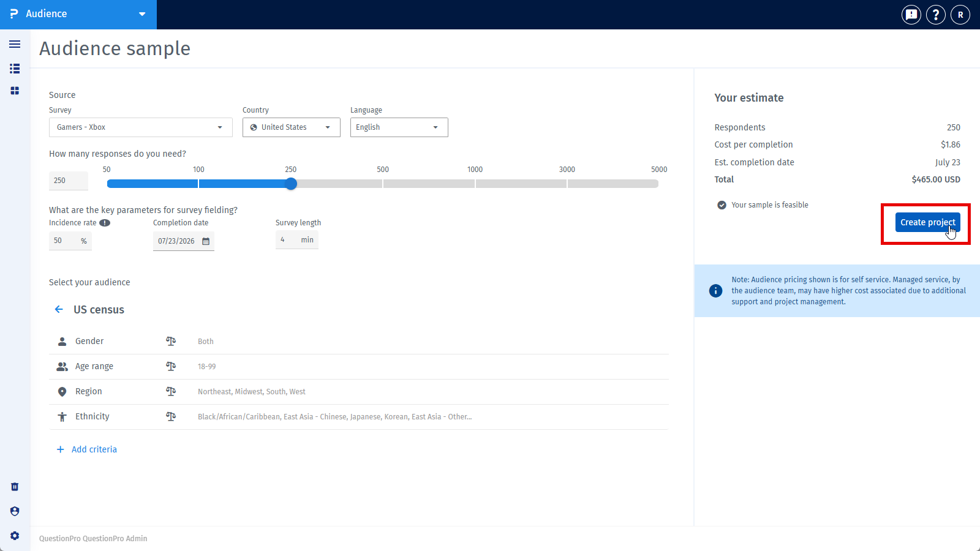This screenshot has height=551, width=980.
Task: Open the Country dropdown United States
Action: pyautogui.click(x=292, y=127)
